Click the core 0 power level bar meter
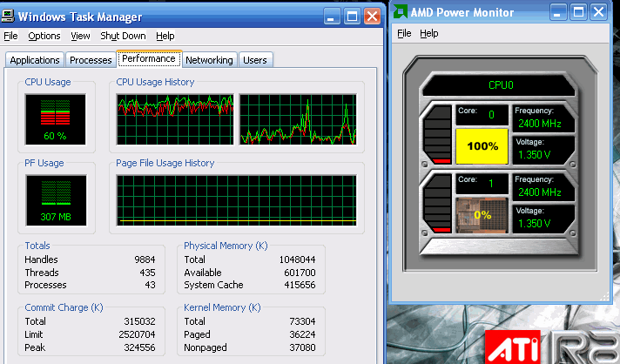The width and height of the screenshot is (620, 364). [x=438, y=134]
